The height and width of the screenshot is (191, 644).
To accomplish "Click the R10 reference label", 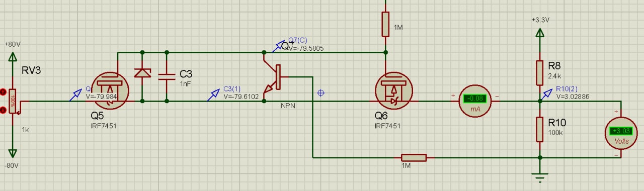I will click(x=557, y=123).
